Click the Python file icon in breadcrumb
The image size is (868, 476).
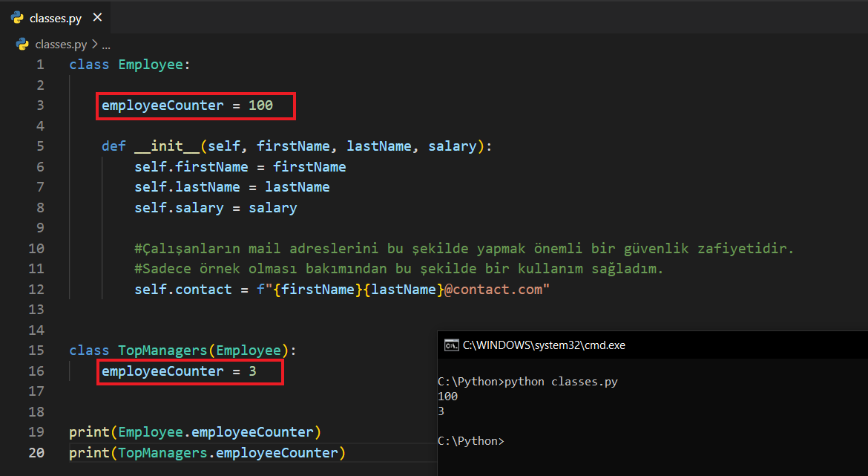click(x=22, y=44)
